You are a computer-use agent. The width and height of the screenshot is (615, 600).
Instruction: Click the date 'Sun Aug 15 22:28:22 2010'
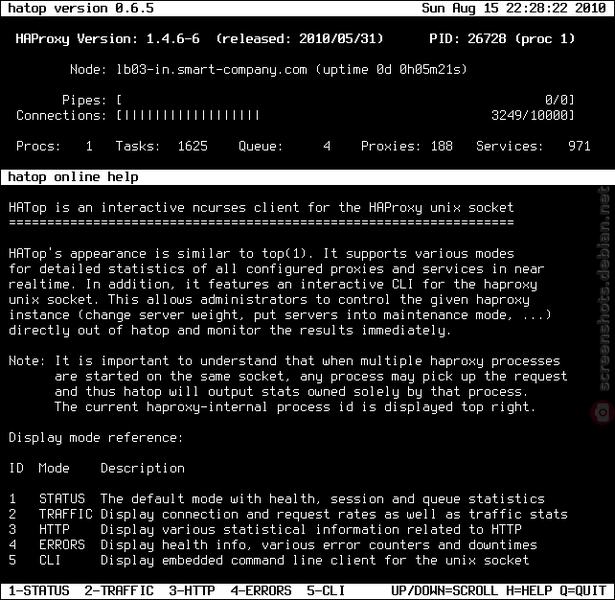tap(514, 8)
